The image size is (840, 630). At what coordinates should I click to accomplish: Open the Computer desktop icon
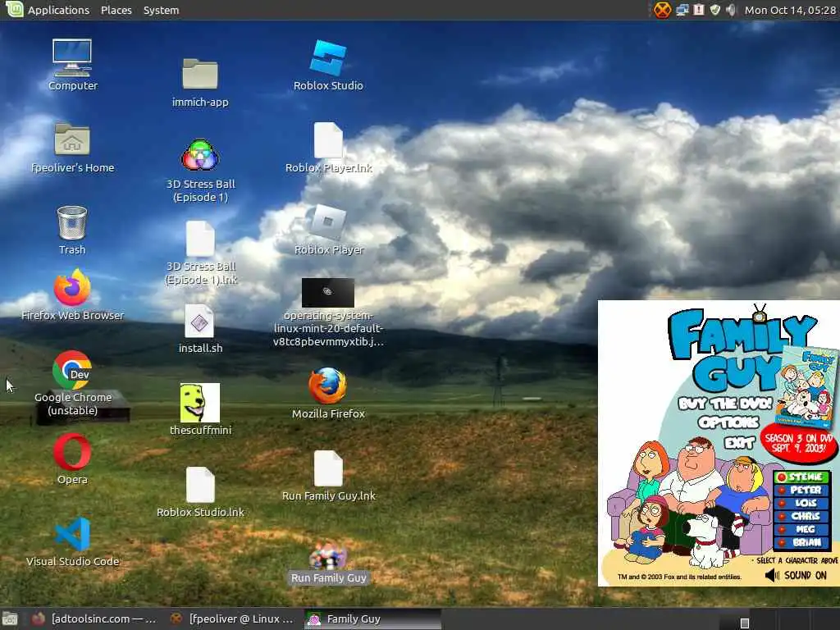pos(72,58)
